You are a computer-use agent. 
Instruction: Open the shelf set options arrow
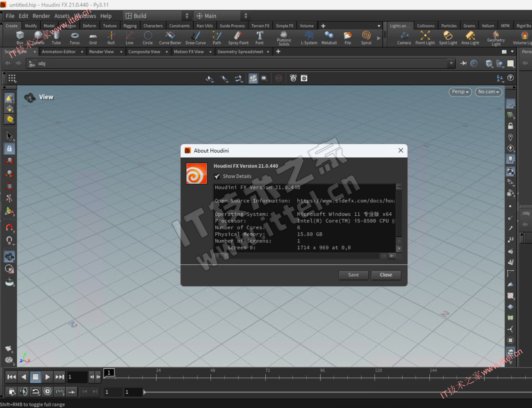click(379, 26)
